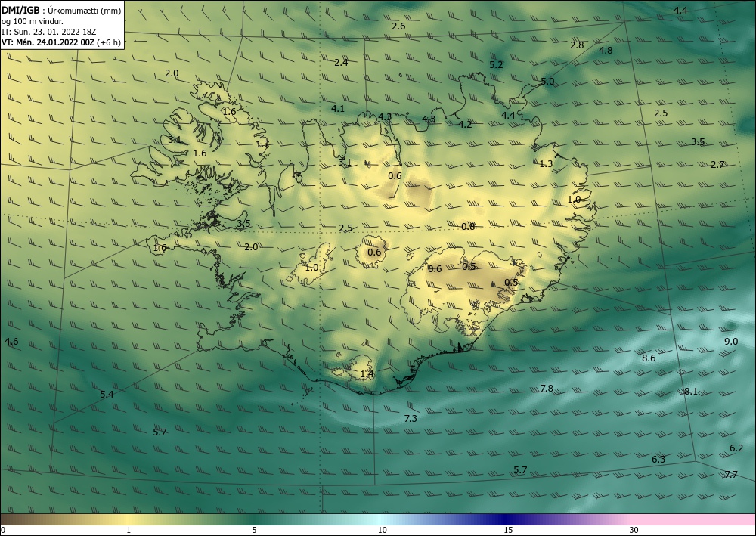Click the 0.6 value on Hofsjökull glacier

374,253
